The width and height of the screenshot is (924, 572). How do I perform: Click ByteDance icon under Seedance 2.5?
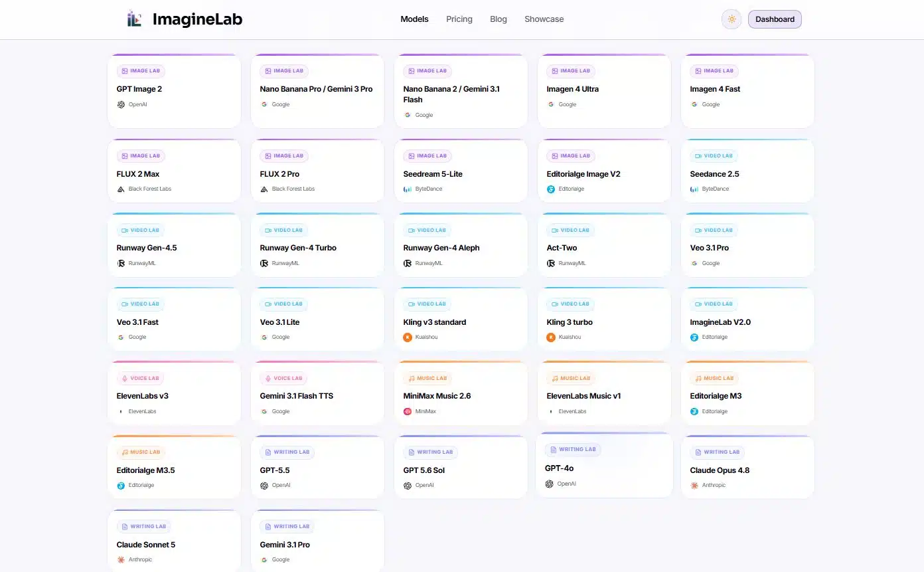point(694,189)
